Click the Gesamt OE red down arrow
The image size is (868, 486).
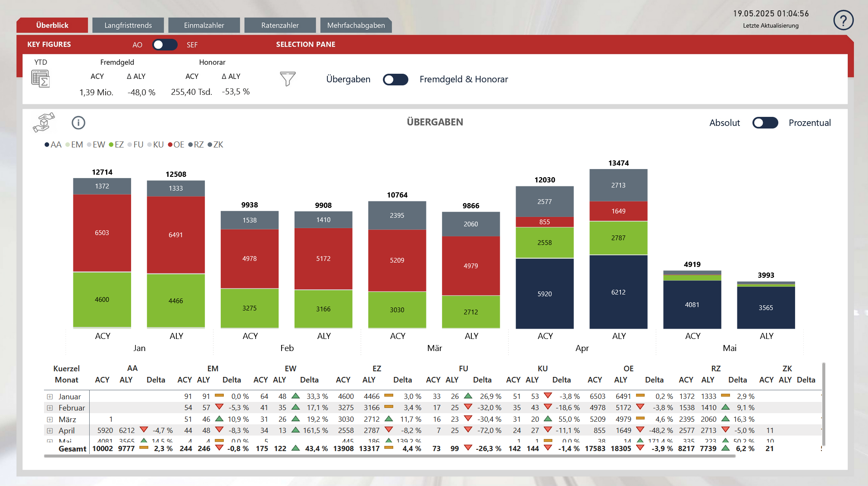pos(640,448)
